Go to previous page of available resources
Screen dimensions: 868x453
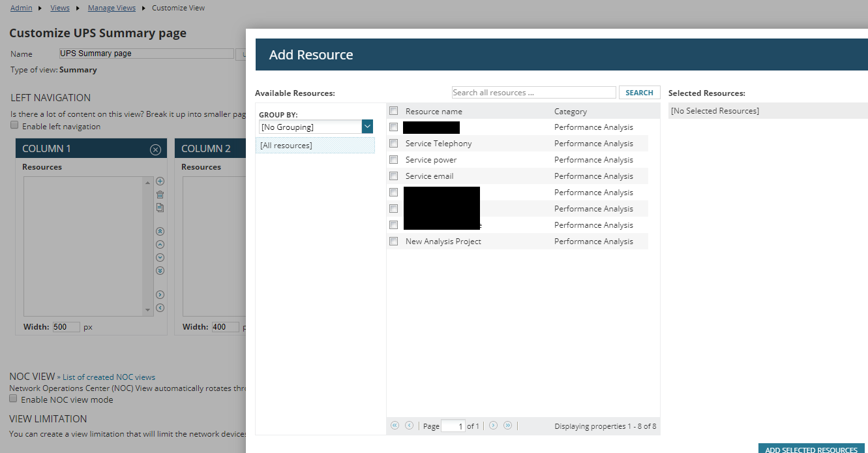pyautogui.click(x=409, y=426)
